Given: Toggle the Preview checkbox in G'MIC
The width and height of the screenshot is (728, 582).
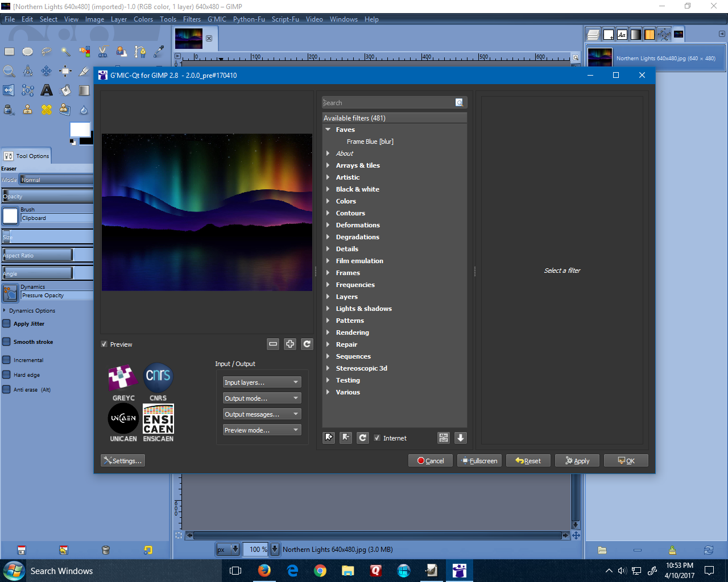Looking at the screenshot, I should (104, 344).
